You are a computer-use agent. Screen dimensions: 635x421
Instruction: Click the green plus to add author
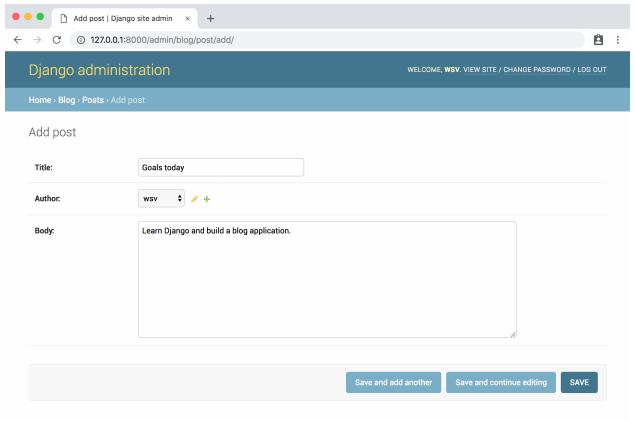[x=207, y=199]
